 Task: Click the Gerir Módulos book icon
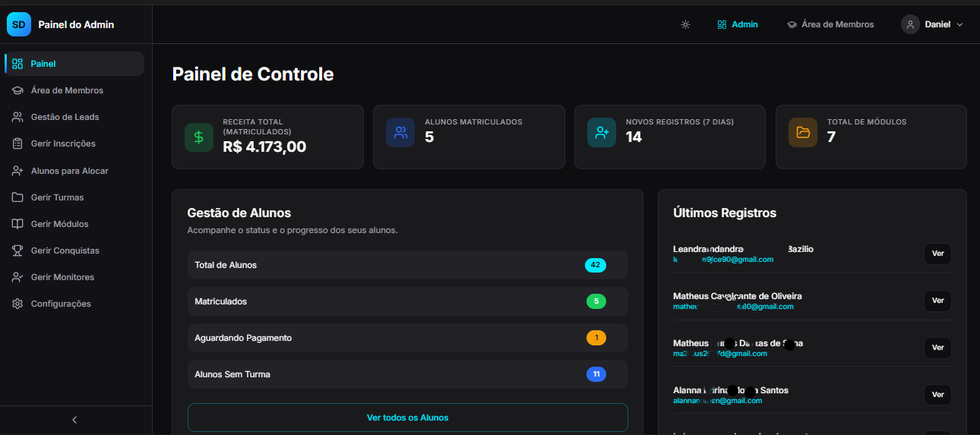click(17, 224)
